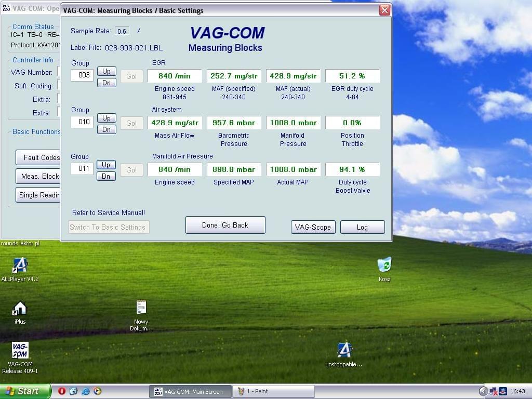Click Up for Group 011

pyautogui.click(x=106, y=165)
